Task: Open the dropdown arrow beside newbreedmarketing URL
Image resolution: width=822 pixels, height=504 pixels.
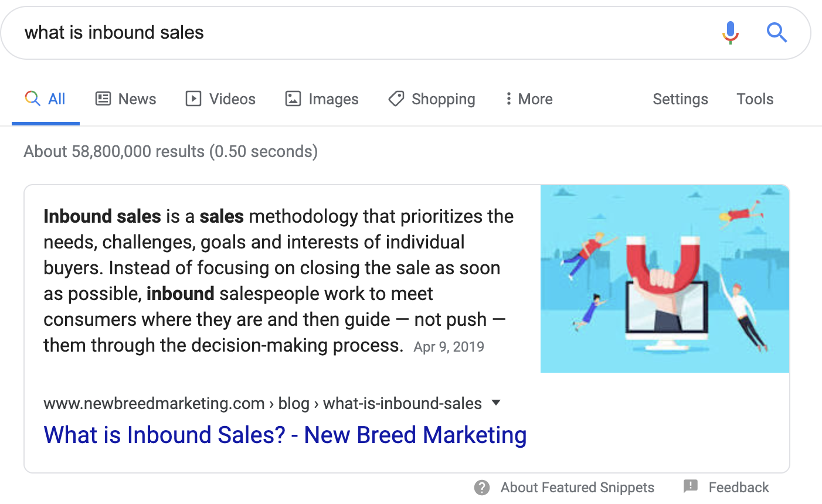Action: pyautogui.click(x=496, y=403)
